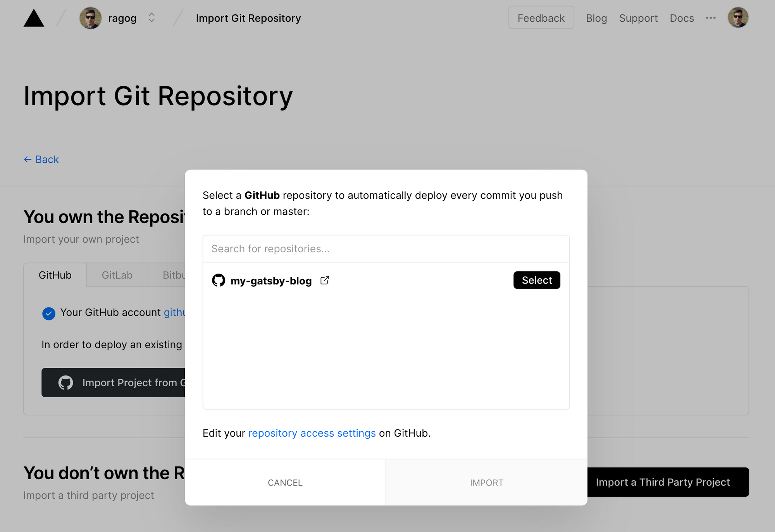The image size is (775, 532).
Task: Click the Search for repositories field
Action: pos(386,248)
